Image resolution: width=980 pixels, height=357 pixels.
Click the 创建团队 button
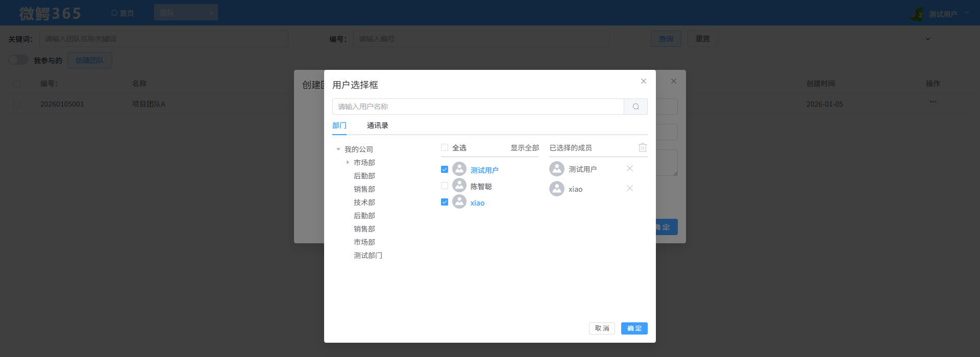tap(90, 60)
